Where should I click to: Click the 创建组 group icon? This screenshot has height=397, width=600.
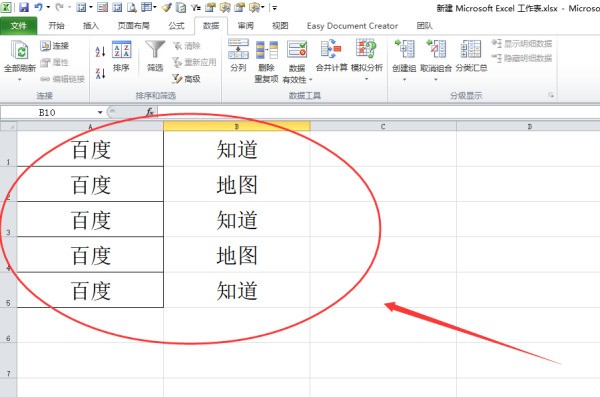coord(404,50)
